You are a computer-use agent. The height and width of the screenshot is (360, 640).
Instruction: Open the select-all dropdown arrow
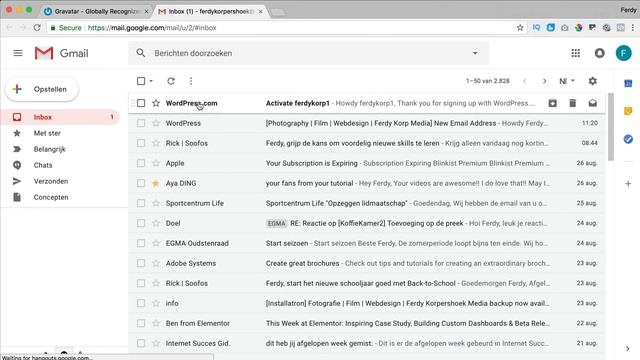click(x=151, y=81)
